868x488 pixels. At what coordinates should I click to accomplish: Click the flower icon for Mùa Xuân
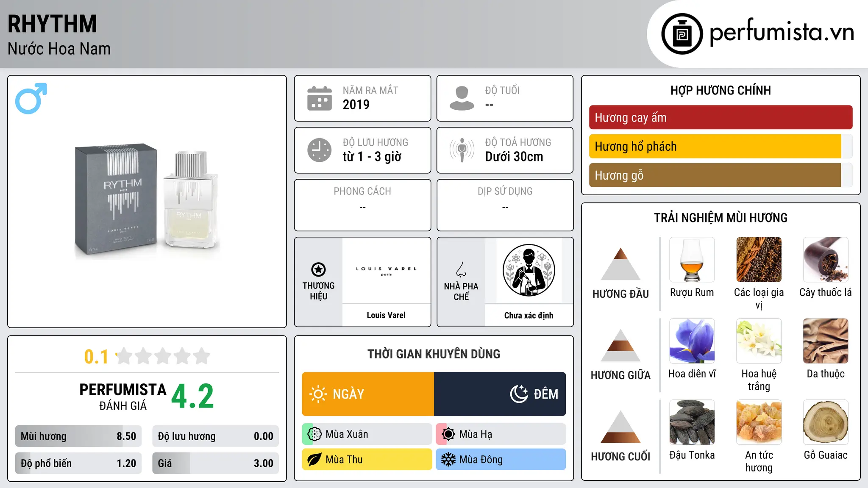[314, 434]
